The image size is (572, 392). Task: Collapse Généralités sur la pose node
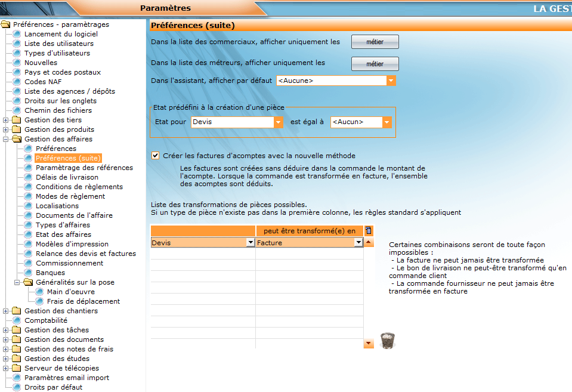(17, 282)
